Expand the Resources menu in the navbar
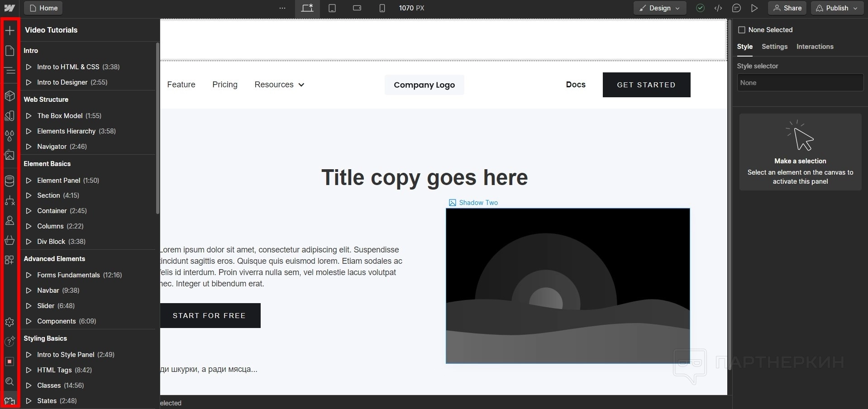Viewport: 868px width, 409px height. click(x=279, y=85)
